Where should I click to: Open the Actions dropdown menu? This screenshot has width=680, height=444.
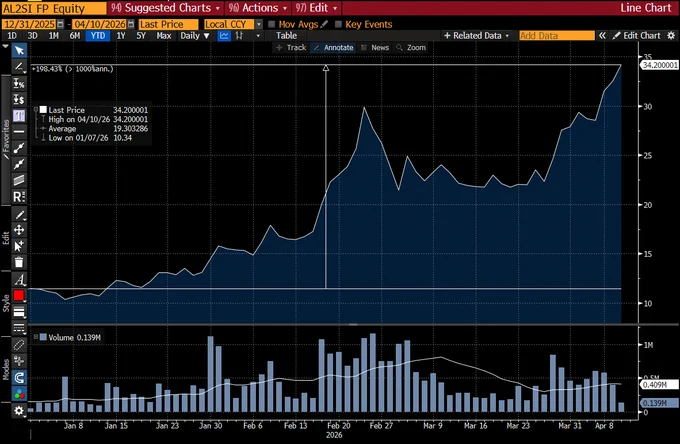click(x=258, y=8)
